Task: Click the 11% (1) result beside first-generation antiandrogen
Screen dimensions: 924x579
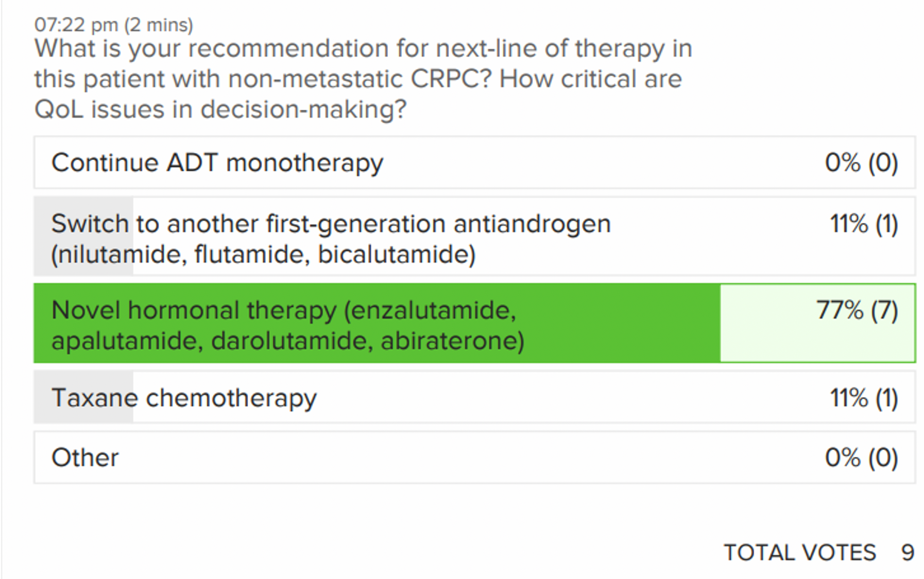Action: point(864,224)
